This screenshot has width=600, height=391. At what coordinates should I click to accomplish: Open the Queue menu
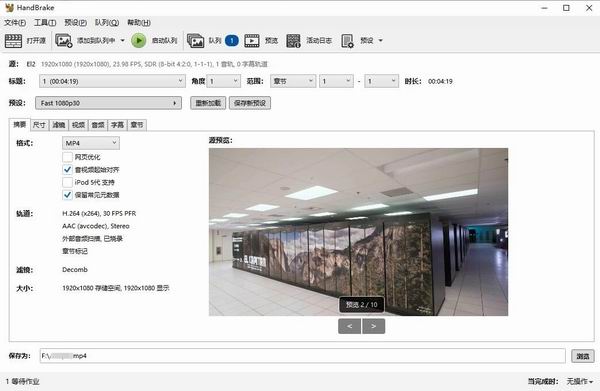pos(107,23)
